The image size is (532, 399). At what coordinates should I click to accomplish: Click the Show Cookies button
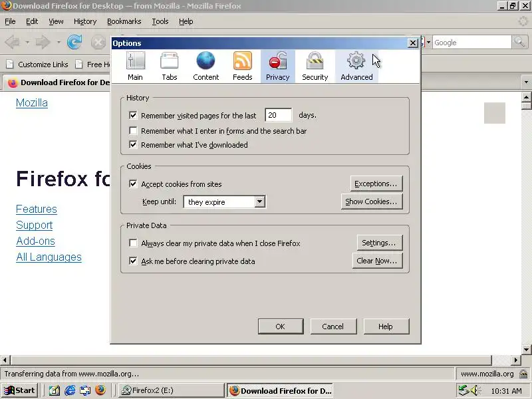tap(372, 201)
